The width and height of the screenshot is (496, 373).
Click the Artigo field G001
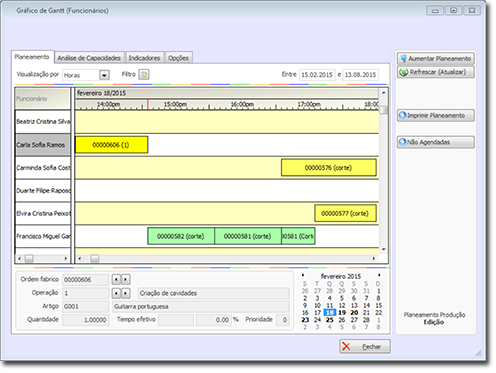click(86, 306)
